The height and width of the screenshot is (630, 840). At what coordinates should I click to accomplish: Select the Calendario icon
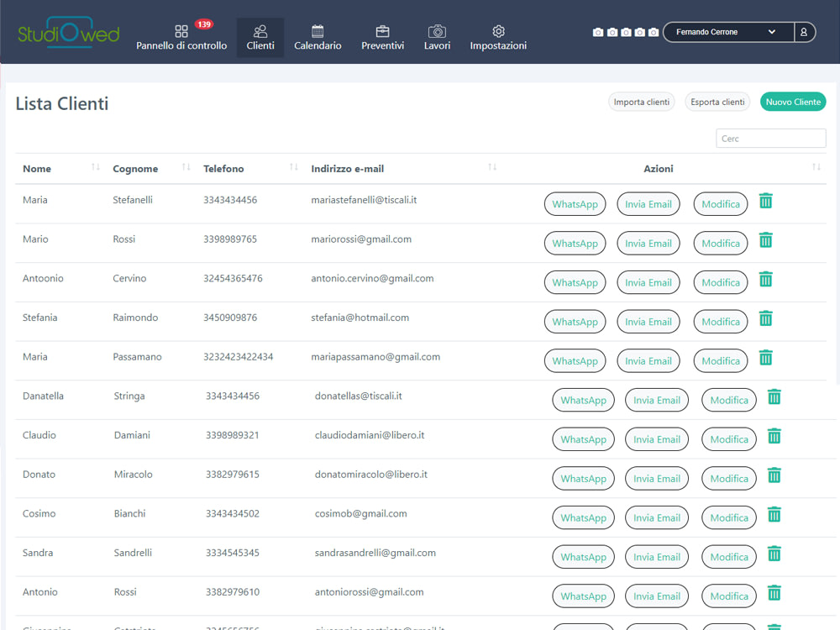(x=318, y=31)
